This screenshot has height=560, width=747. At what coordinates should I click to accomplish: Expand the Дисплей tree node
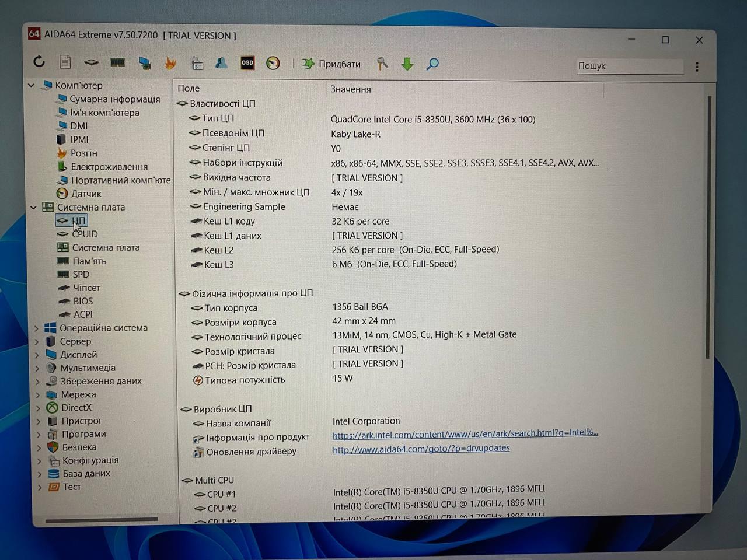click(37, 355)
